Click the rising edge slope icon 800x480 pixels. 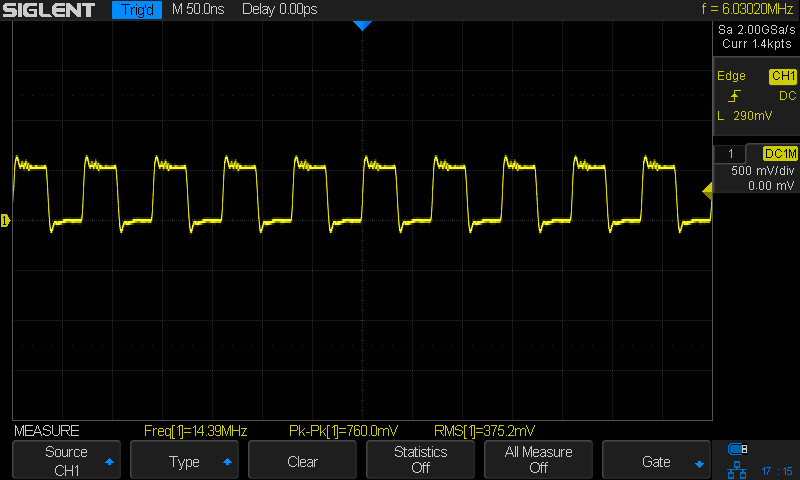pos(735,96)
